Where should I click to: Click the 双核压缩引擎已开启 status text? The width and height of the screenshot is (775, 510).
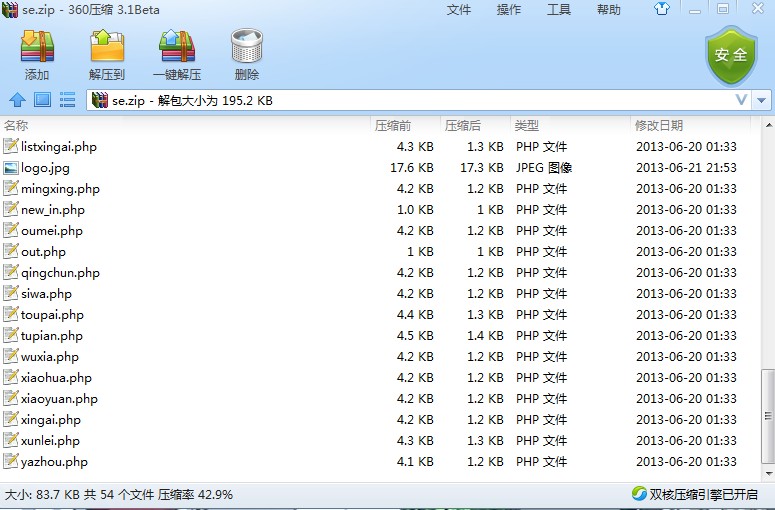click(x=703, y=494)
